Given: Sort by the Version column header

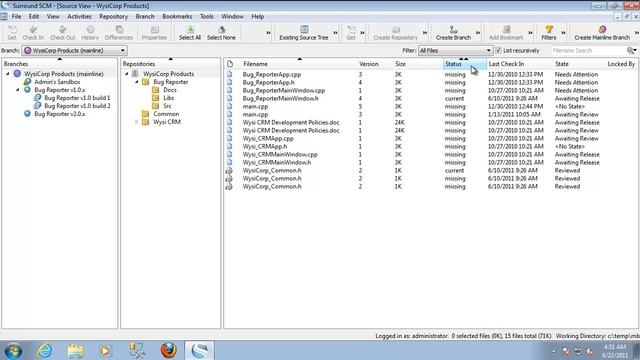Looking at the screenshot, I should pyautogui.click(x=369, y=64).
